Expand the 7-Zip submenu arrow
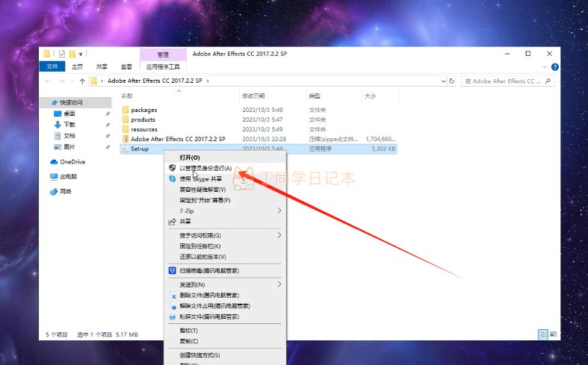 (279, 210)
